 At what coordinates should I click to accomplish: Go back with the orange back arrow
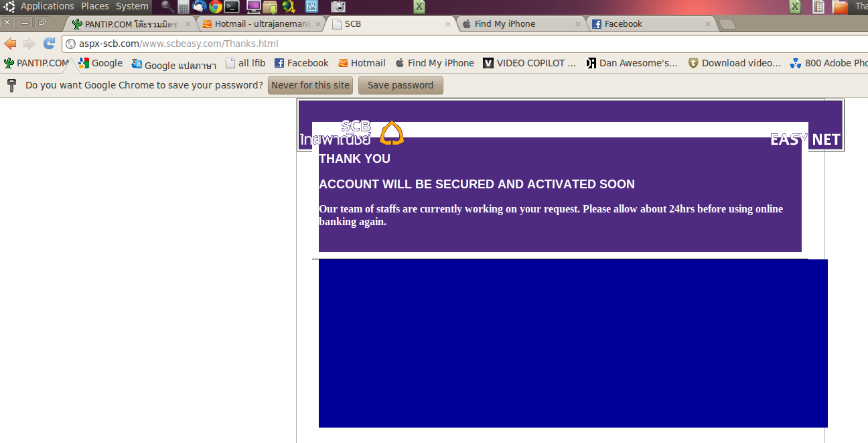coord(10,44)
